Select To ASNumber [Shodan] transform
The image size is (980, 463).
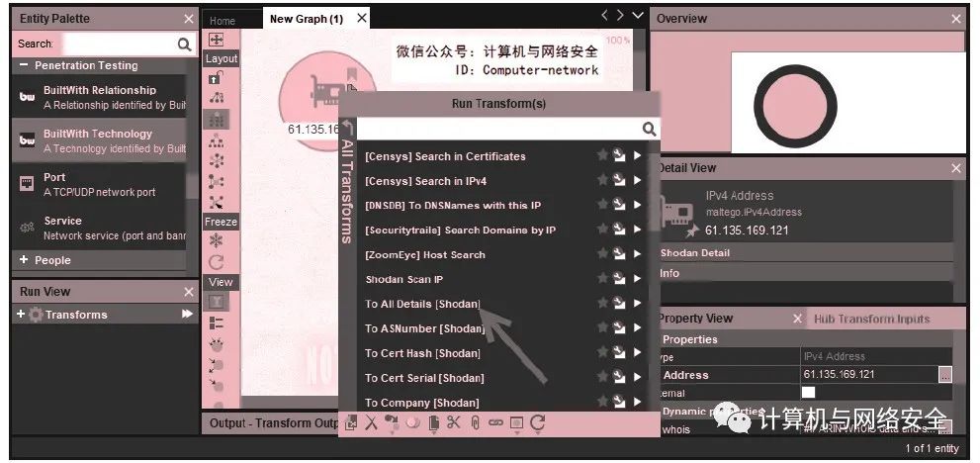pyautogui.click(x=425, y=328)
